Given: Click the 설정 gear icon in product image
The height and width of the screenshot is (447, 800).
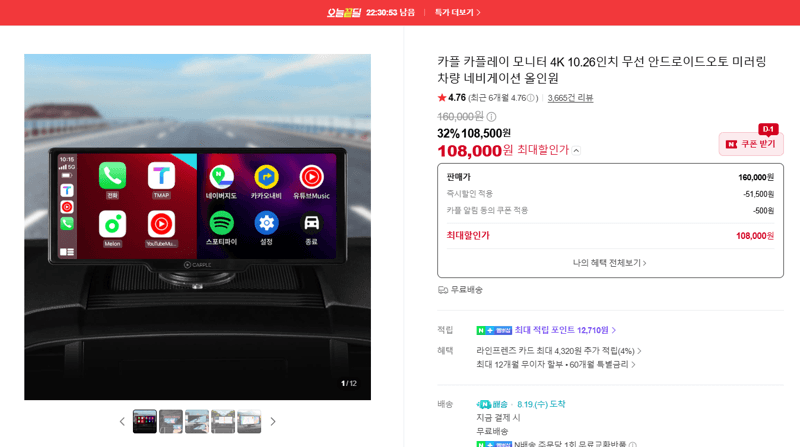Looking at the screenshot, I should click(266, 224).
